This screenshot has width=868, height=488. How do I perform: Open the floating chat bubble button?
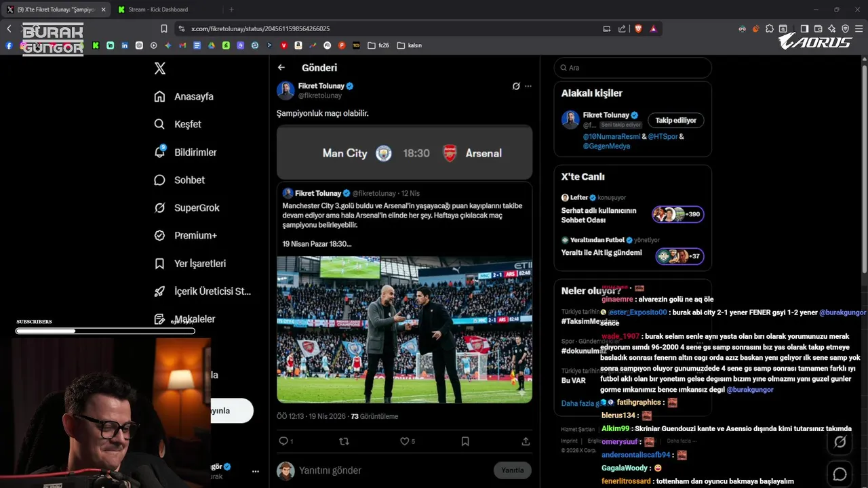click(x=840, y=474)
